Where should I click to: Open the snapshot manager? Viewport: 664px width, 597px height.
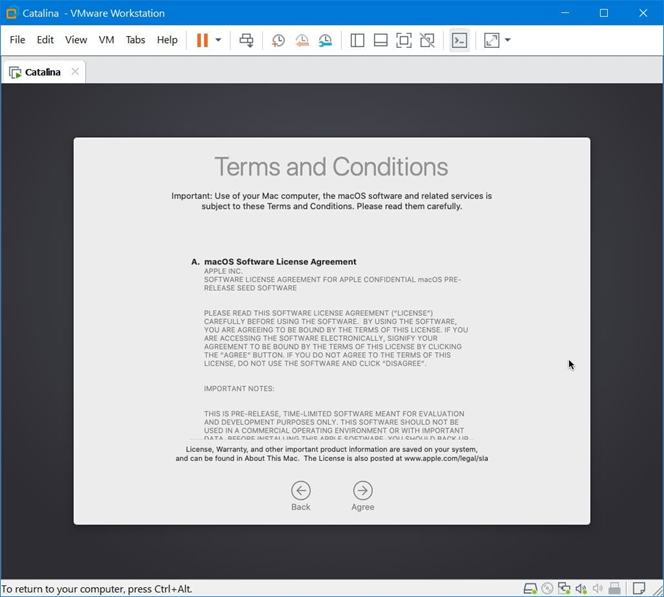coord(325,40)
